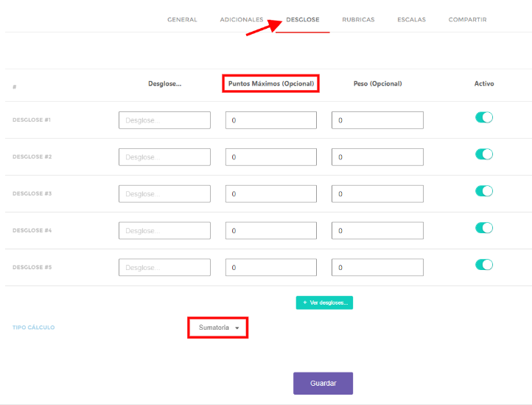The height and width of the screenshot is (405, 532).
Task: Click the Desglose name field in row #2
Action: (x=164, y=157)
